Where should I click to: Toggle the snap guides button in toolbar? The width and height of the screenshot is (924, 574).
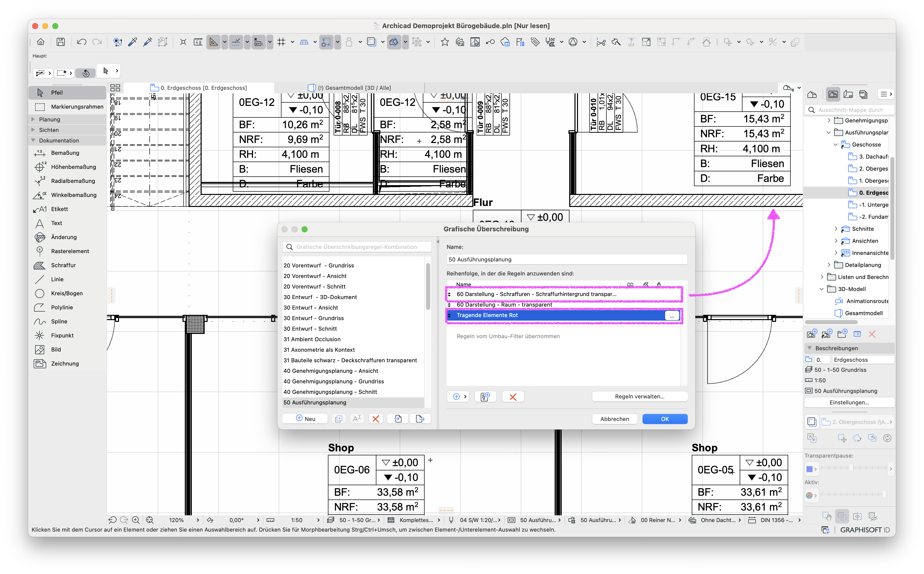[x=236, y=42]
